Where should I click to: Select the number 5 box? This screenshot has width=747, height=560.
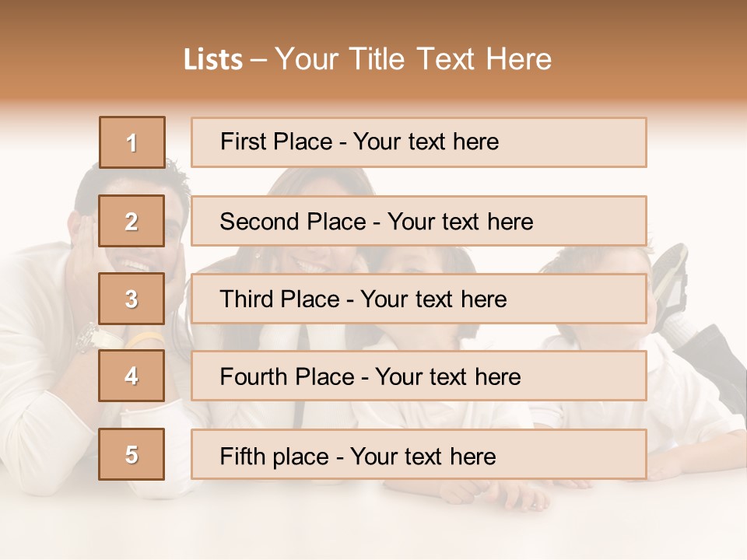click(x=132, y=454)
